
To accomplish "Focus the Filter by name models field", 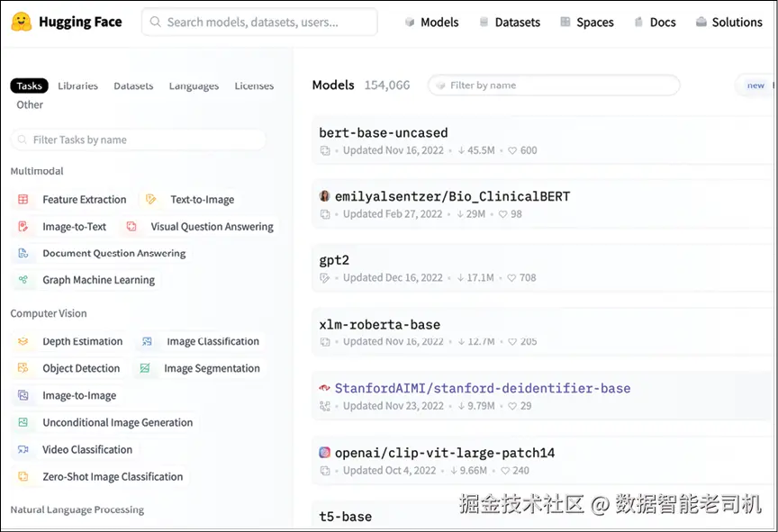I will 554,86.
